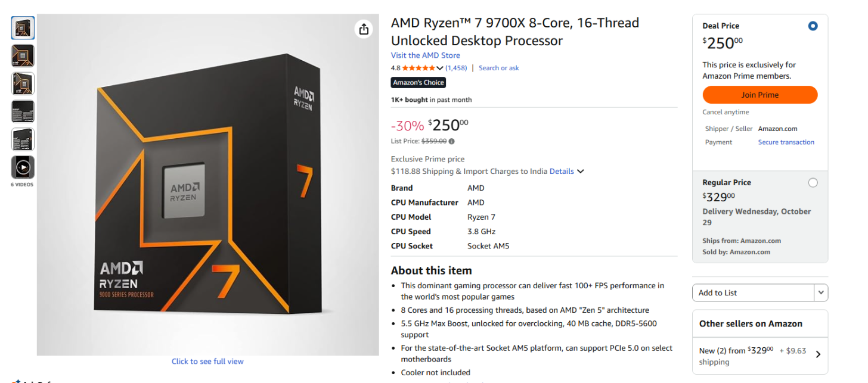The image size is (868, 383).
Task: Select the fourth product thumbnail
Action: [x=23, y=111]
